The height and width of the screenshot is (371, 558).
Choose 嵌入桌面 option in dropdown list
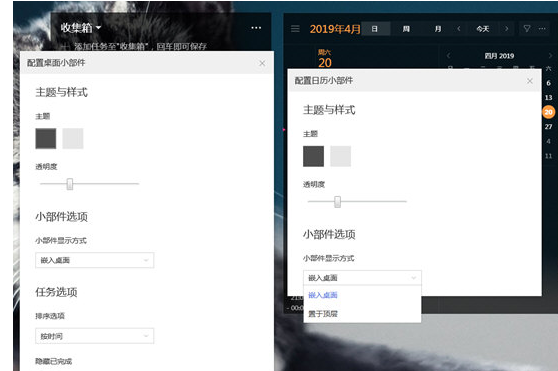pyautogui.click(x=362, y=295)
